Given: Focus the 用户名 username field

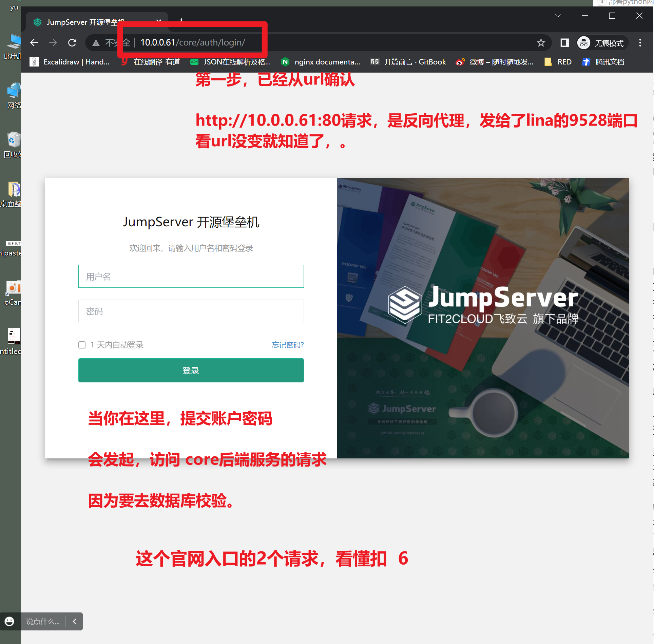Looking at the screenshot, I should click(x=191, y=276).
